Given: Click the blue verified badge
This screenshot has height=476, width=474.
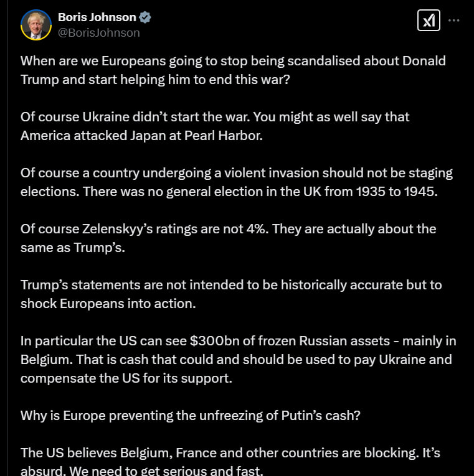Looking at the screenshot, I should 145,17.
